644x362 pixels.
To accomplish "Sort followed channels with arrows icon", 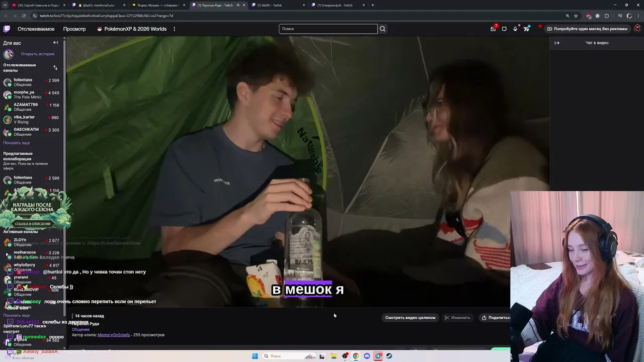I will [55, 67].
